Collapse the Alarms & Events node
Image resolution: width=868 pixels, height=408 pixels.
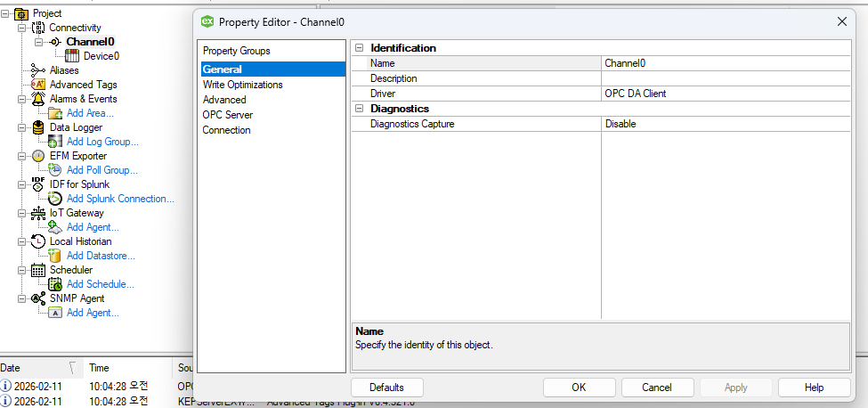coord(21,99)
